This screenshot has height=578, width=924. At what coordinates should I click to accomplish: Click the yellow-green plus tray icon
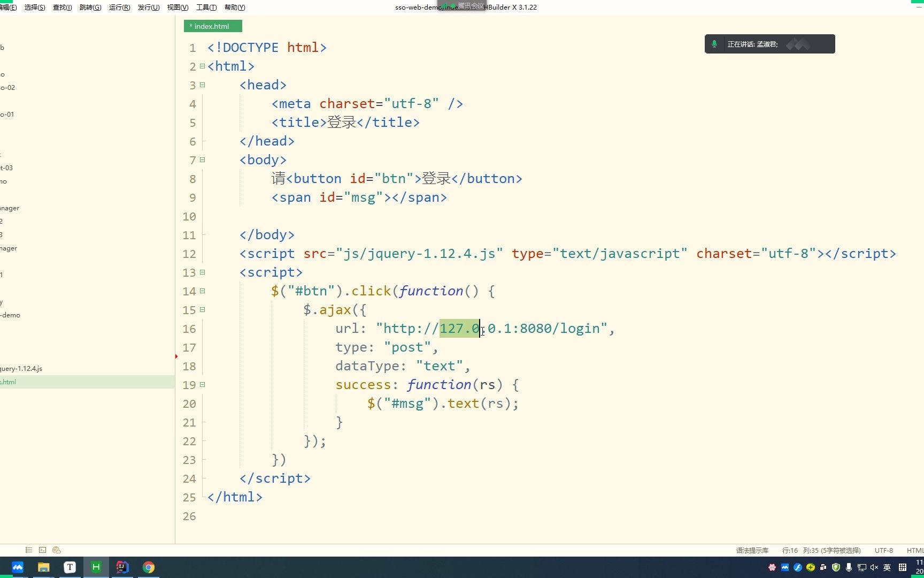pyautogui.click(x=811, y=567)
